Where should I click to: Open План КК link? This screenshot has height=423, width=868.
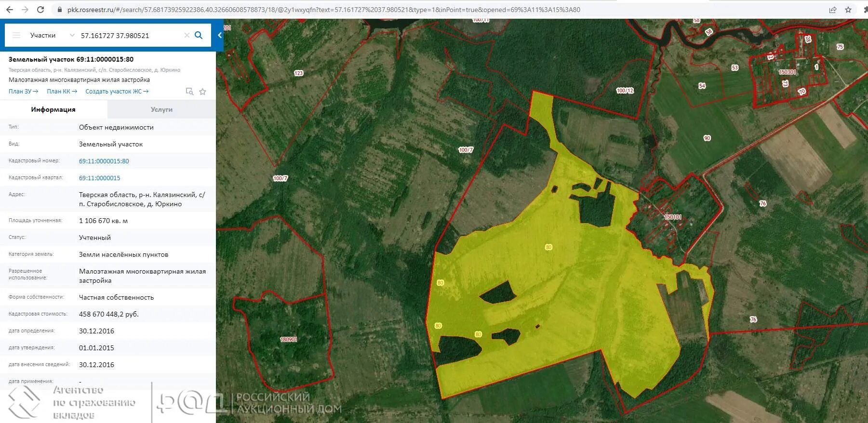pos(62,91)
